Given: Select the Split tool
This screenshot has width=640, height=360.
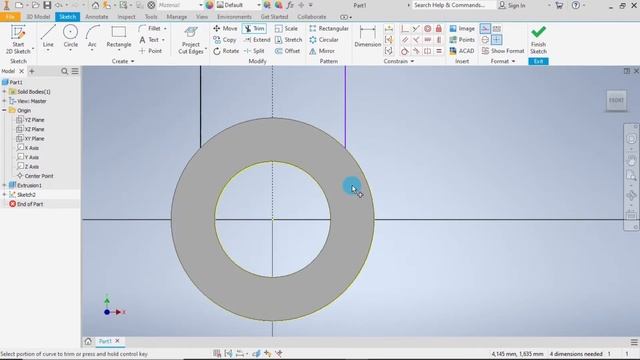Looking at the screenshot, I should tap(254, 51).
